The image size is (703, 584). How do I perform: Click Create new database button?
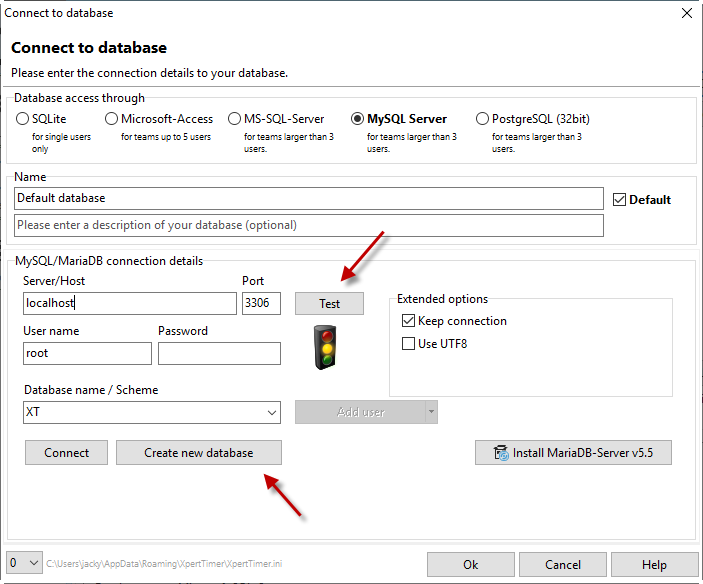[x=198, y=453]
